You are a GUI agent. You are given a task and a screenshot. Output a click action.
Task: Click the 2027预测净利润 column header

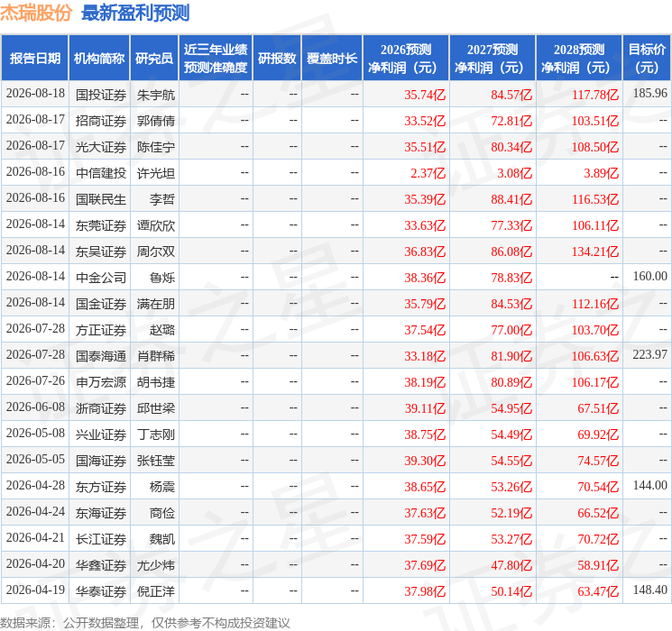492,59
